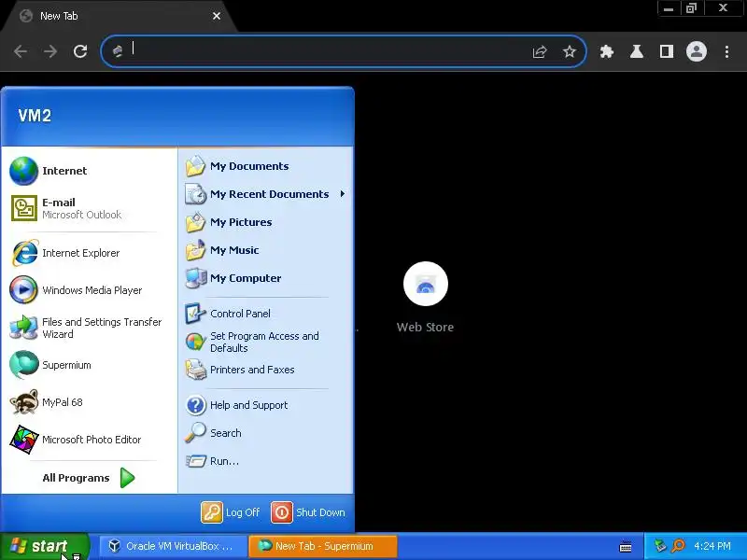Switch to New Tab - Supermium taskbar item
This screenshot has height=560, width=747.
tap(322, 546)
